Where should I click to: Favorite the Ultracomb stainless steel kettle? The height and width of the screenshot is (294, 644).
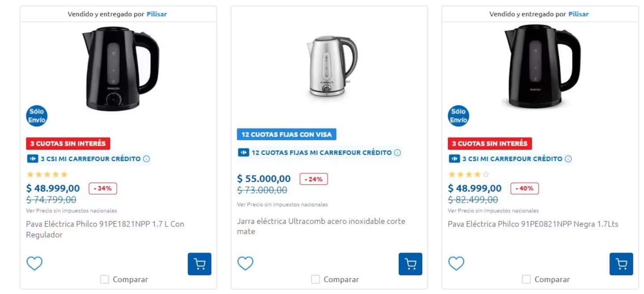(246, 264)
